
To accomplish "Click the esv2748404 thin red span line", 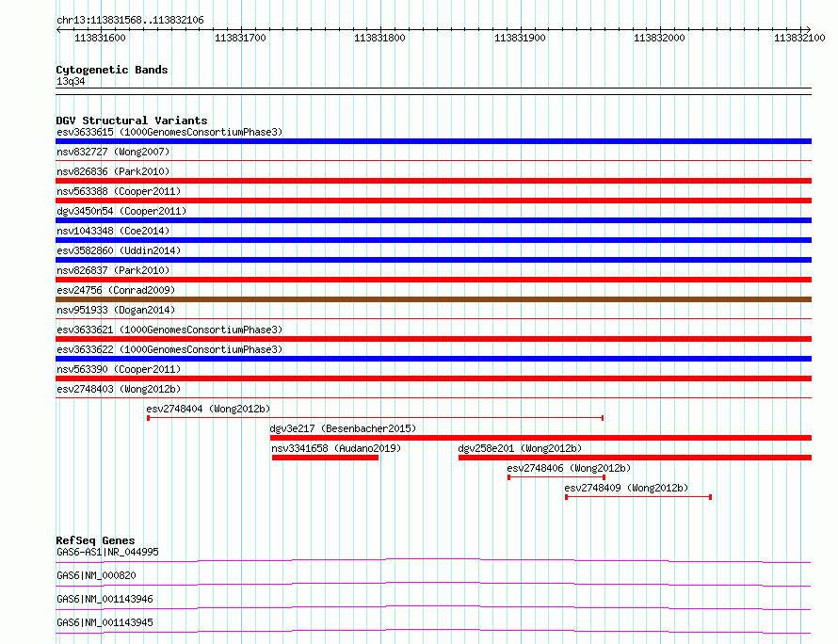I will (375, 418).
